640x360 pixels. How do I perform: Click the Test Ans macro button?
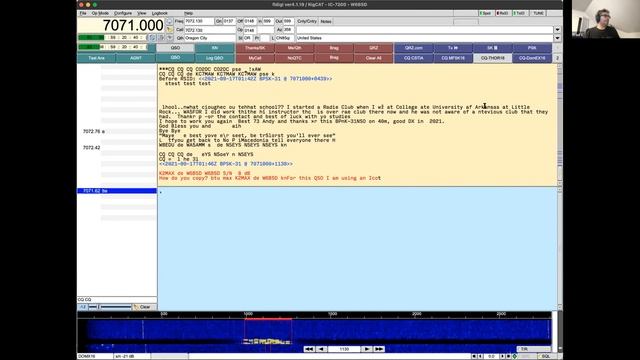[x=96, y=58]
